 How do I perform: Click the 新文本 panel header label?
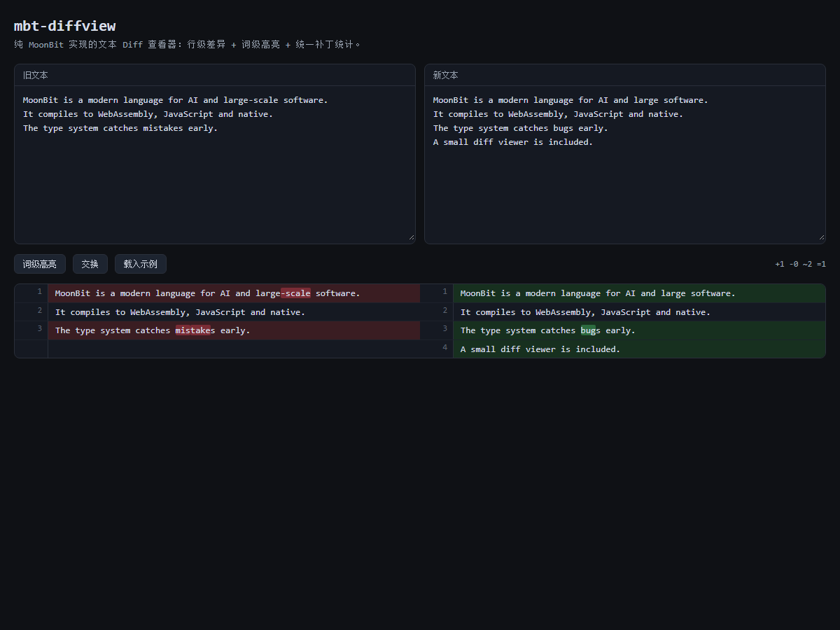tap(446, 75)
